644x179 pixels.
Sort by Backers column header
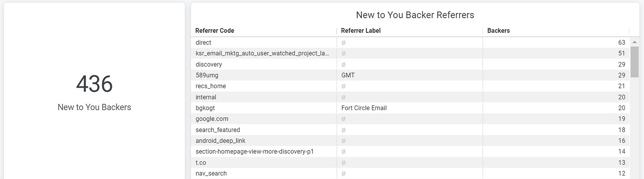(498, 31)
